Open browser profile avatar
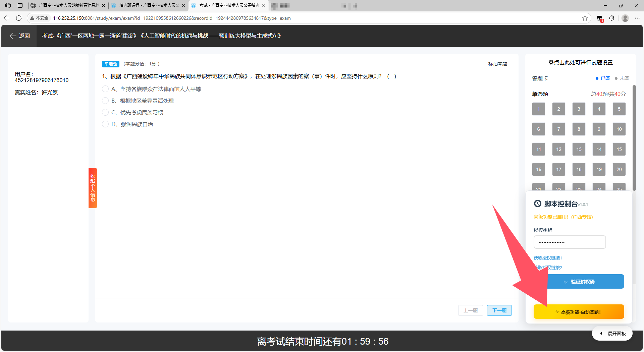This screenshot has height=352, width=644. tap(625, 18)
